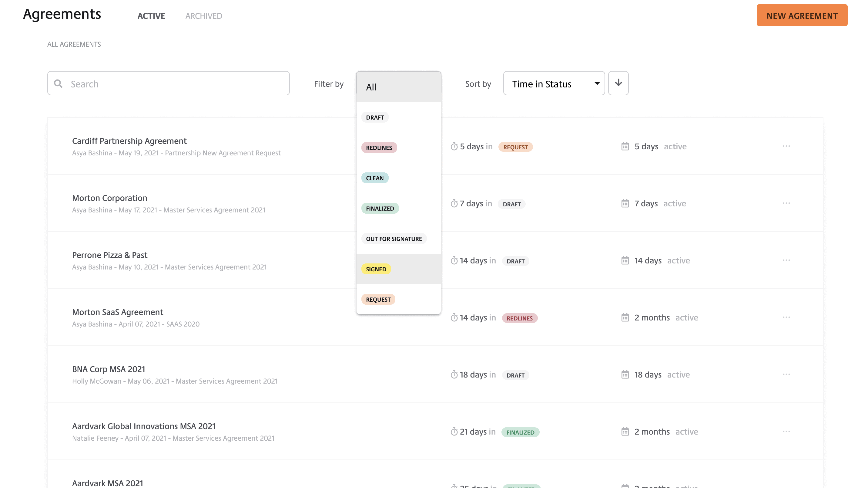
Task: Click calendar icon in Perrone Pizza row
Action: coord(625,260)
